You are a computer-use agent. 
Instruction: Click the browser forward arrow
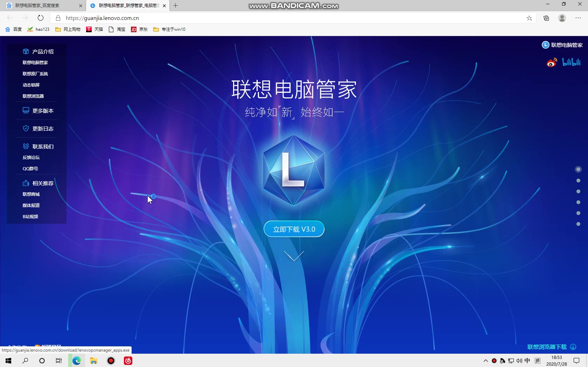click(25, 18)
